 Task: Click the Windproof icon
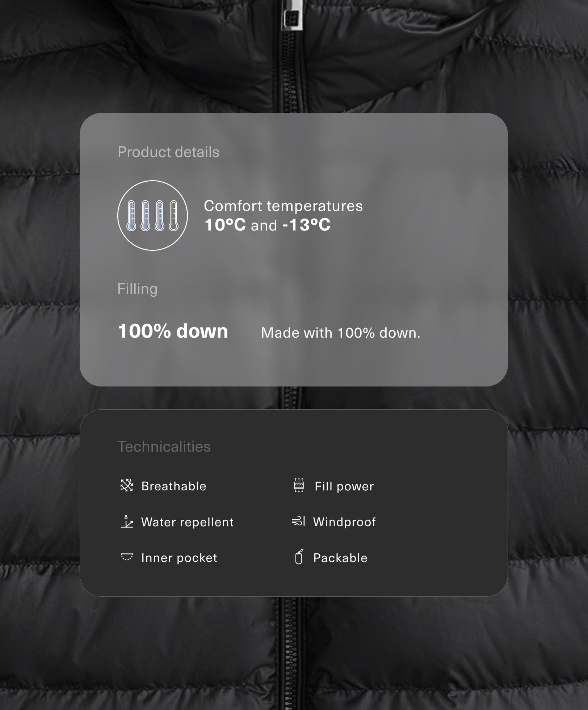299,521
